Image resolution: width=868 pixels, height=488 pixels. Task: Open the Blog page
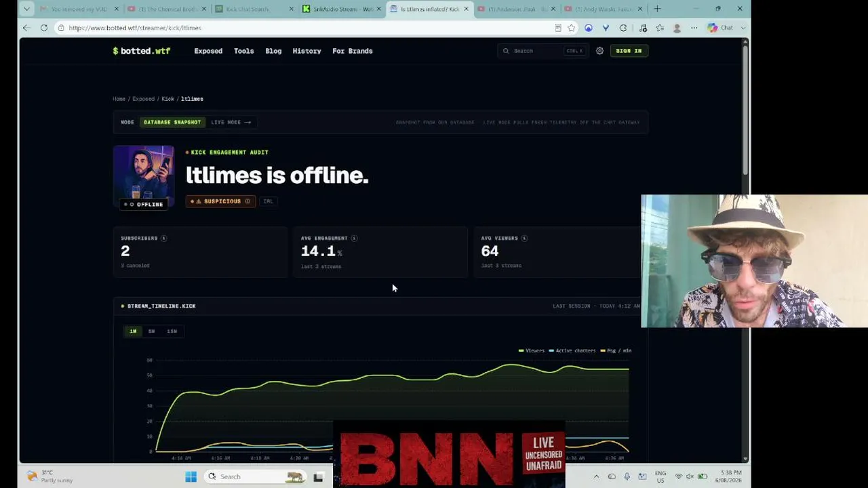(x=273, y=51)
